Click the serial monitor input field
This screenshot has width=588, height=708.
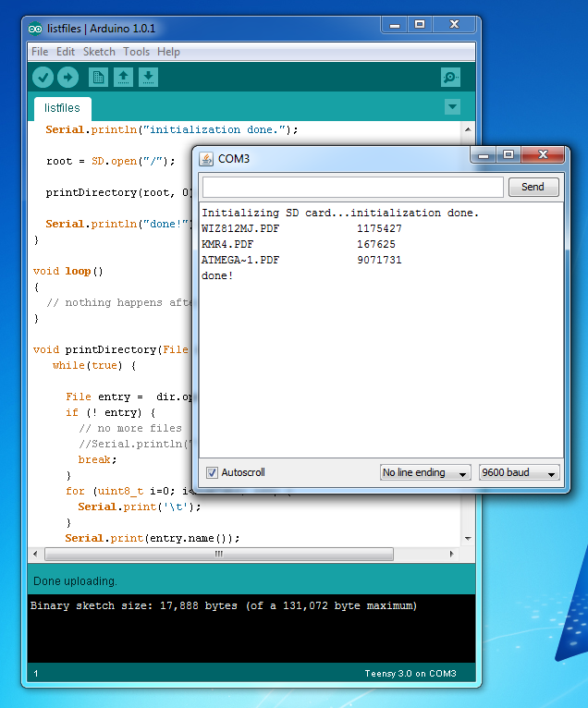[x=353, y=187]
